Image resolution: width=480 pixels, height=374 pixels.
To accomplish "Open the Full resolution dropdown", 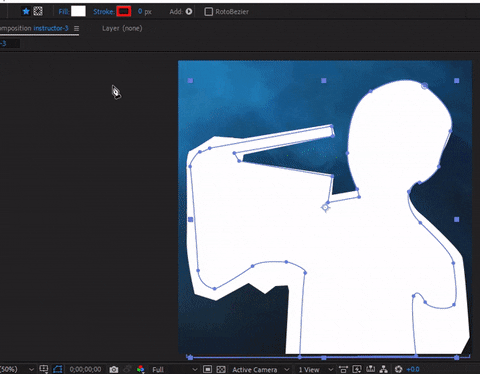I will point(175,369).
